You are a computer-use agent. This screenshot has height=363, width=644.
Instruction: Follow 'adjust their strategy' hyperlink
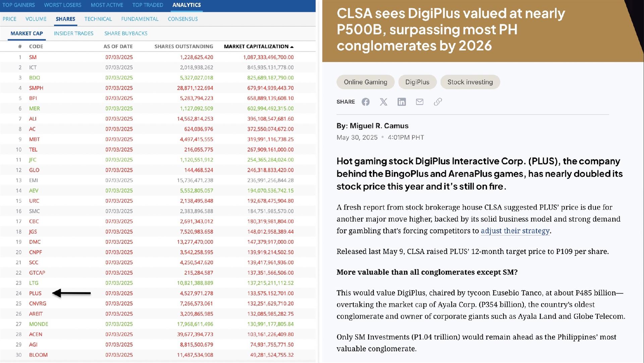[x=515, y=231]
